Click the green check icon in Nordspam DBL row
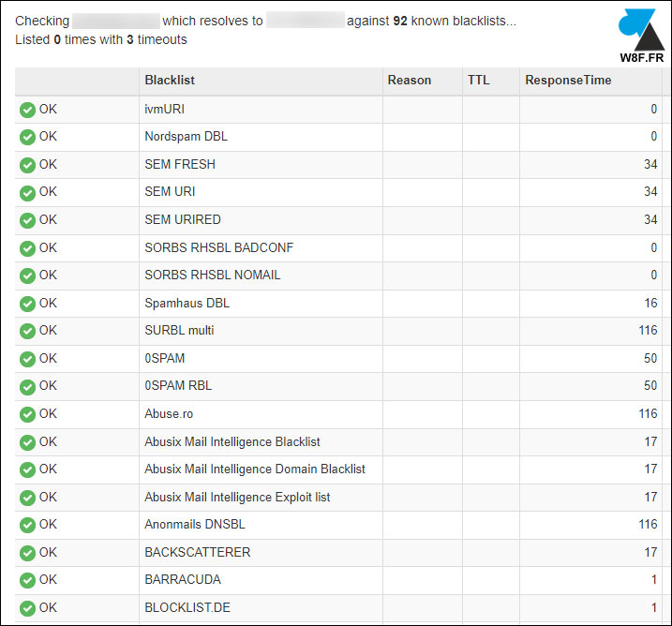Image resolution: width=672 pixels, height=626 pixels. pos(27,138)
